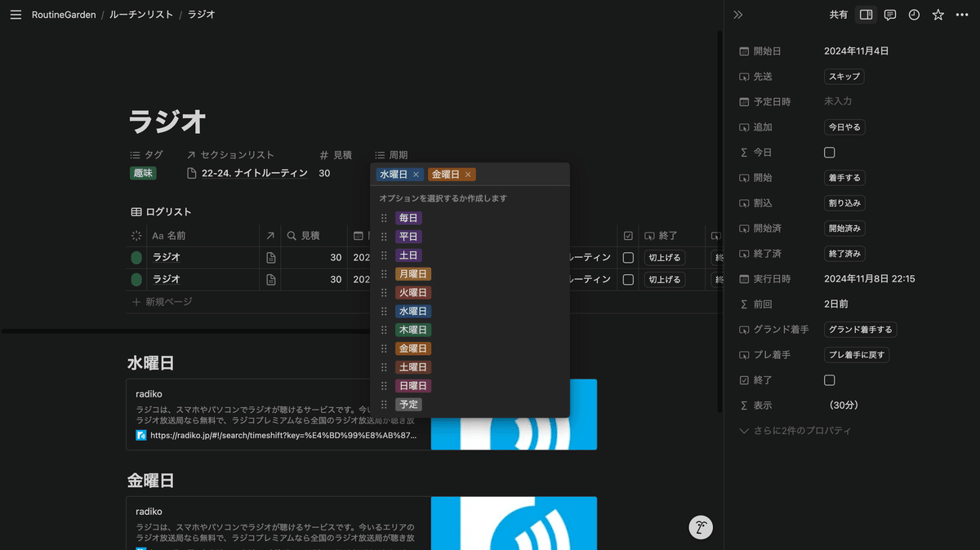Click the 趣味 tag

(x=143, y=173)
